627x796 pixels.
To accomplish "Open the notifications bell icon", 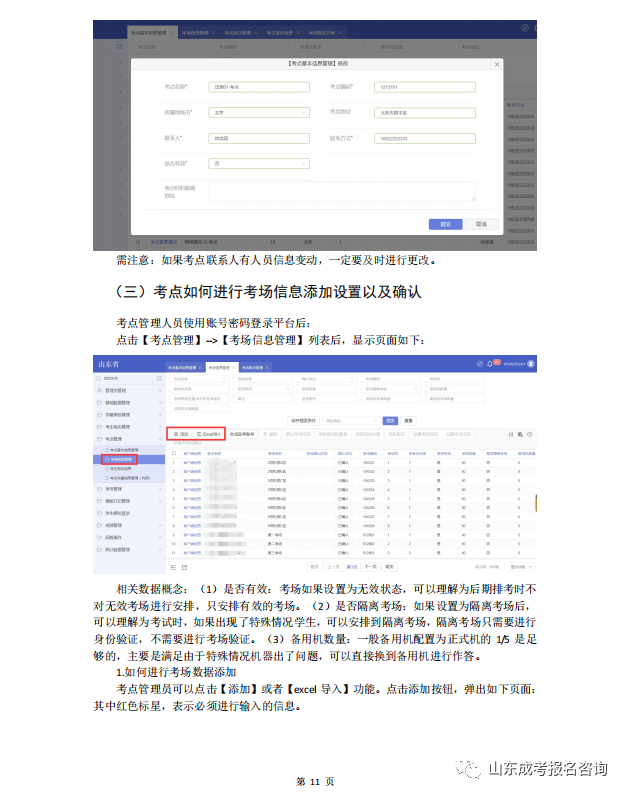I will click(x=490, y=364).
